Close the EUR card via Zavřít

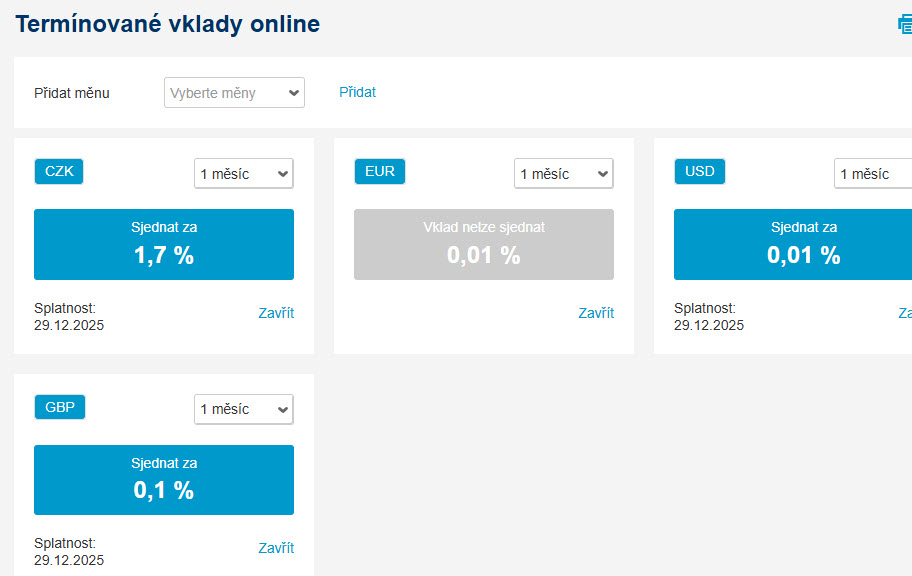tap(596, 313)
